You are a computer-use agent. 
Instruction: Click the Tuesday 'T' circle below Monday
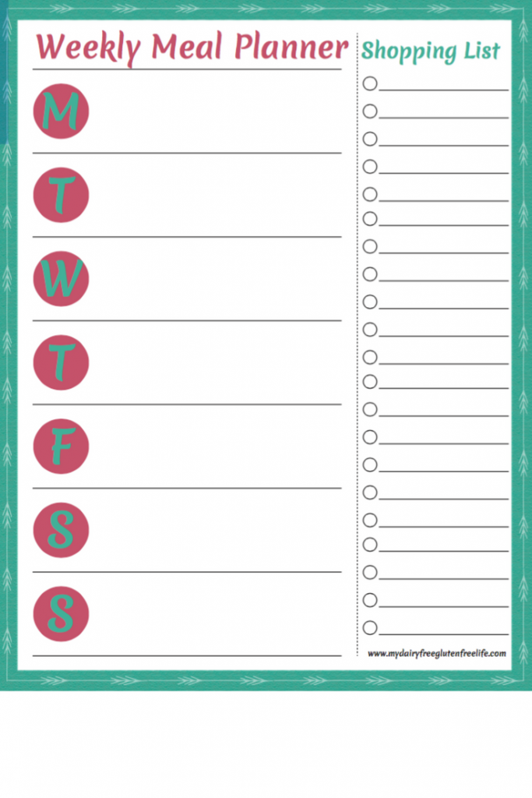point(61,195)
